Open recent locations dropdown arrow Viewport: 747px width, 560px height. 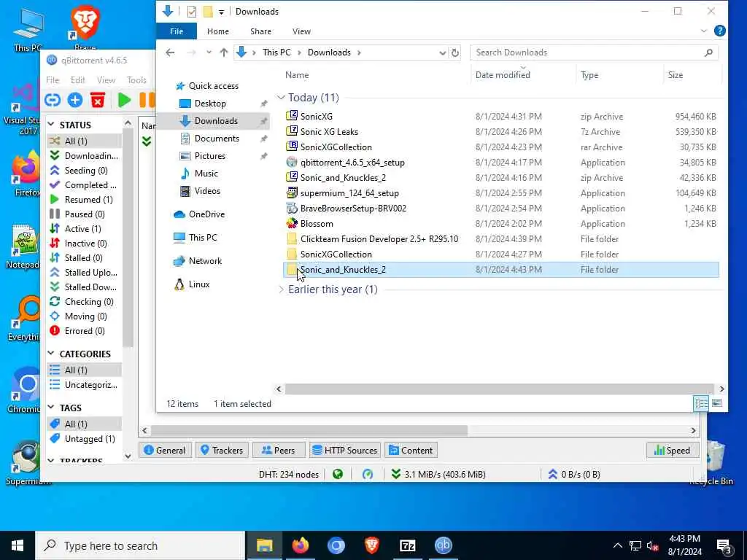209,52
